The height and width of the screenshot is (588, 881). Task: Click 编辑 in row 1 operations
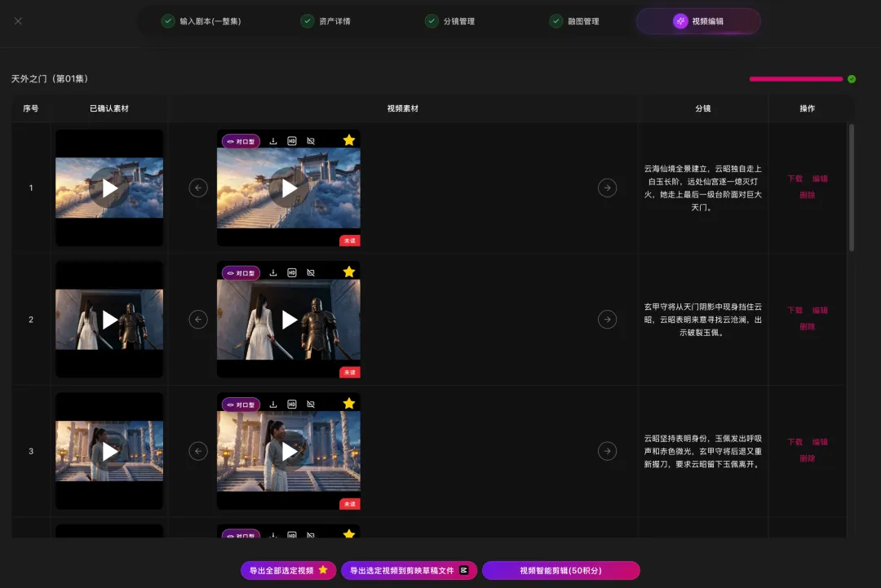click(x=820, y=179)
